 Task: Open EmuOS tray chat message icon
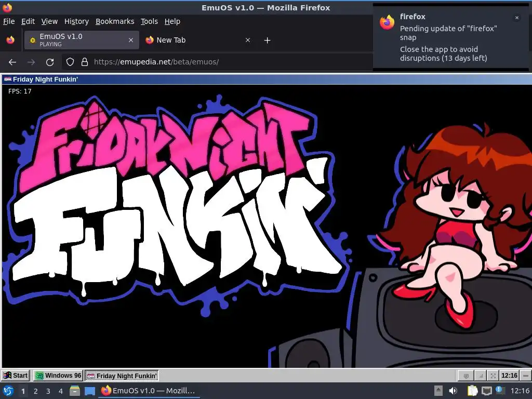[466, 376]
